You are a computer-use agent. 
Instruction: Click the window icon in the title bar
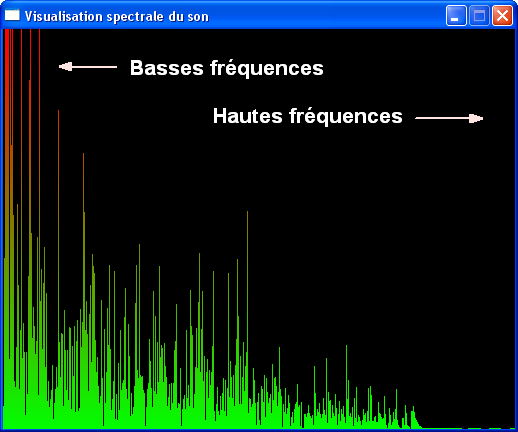12,15
